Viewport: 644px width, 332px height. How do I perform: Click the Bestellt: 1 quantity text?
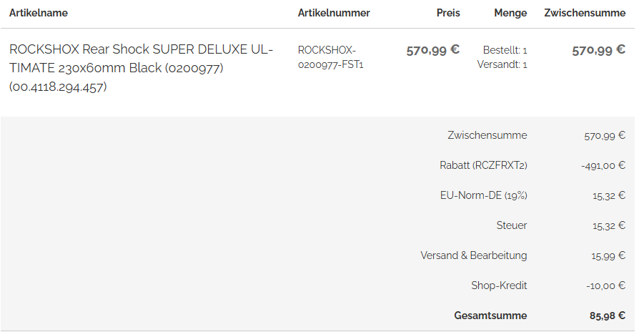pyautogui.click(x=505, y=50)
